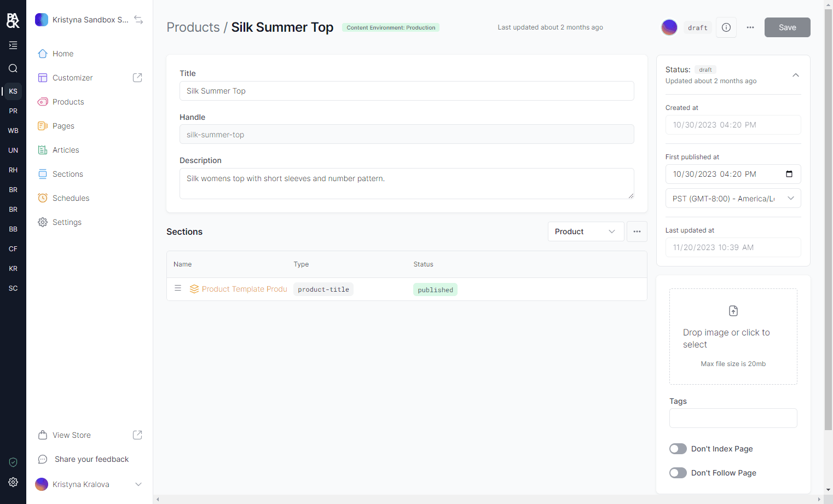This screenshot has height=504, width=833.
Task: Click the settings gear at bottom of rail
Action: [13, 482]
